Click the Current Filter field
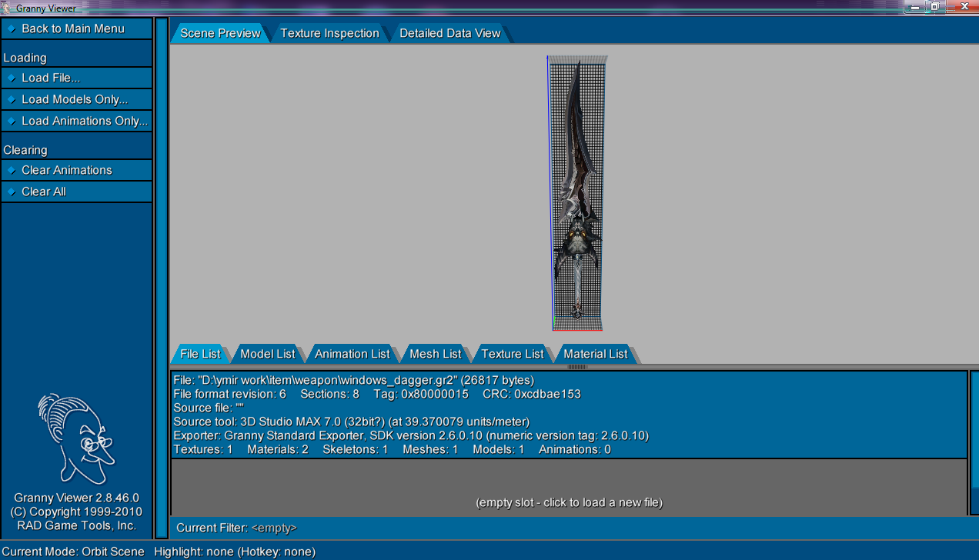Image resolution: width=979 pixels, height=560 pixels. 273,528
